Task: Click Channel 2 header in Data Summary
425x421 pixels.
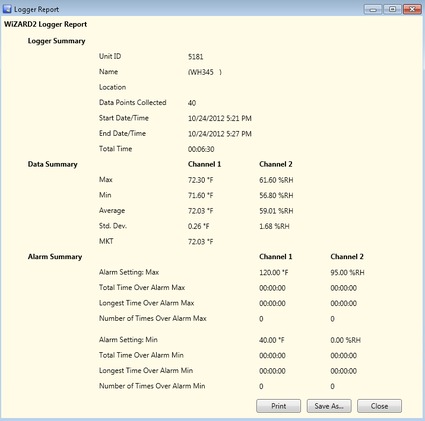Action: [276, 164]
